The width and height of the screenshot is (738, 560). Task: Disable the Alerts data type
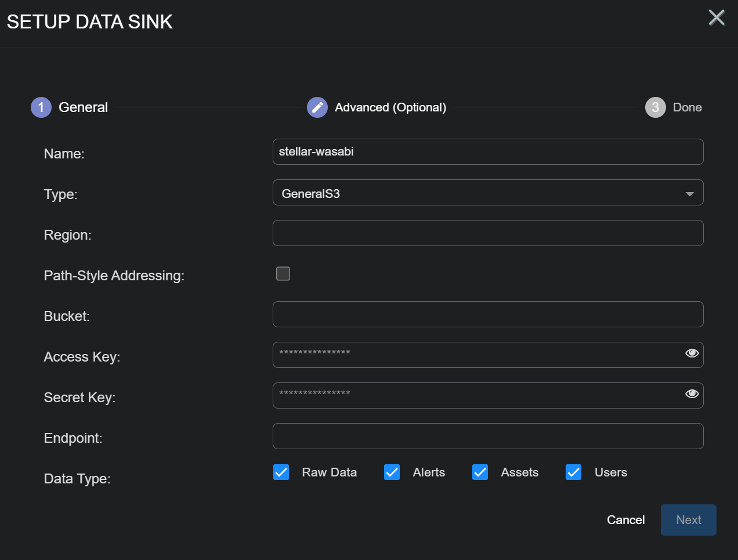pyautogui.click(x=392, y=472)
